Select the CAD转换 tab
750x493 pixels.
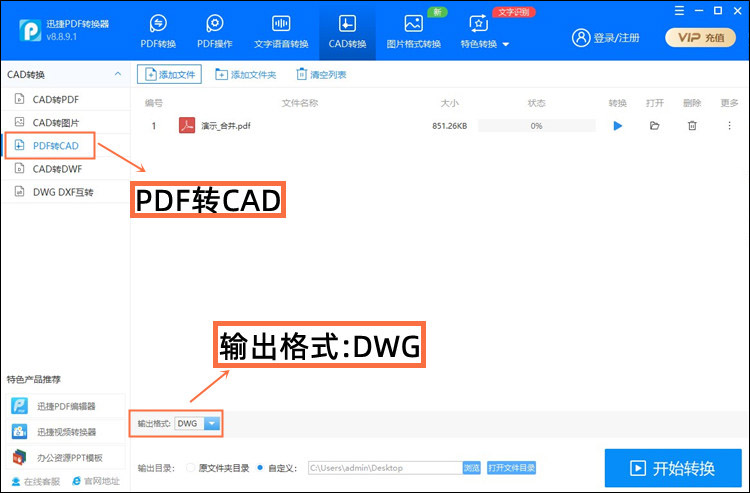(x=347, y=32)
